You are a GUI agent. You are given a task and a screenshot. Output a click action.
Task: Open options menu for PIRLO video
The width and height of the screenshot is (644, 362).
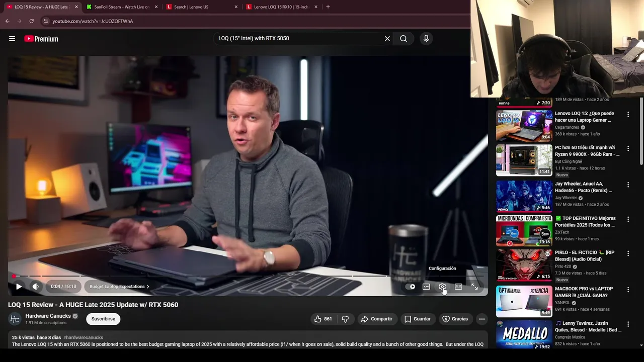click(628, 253)
